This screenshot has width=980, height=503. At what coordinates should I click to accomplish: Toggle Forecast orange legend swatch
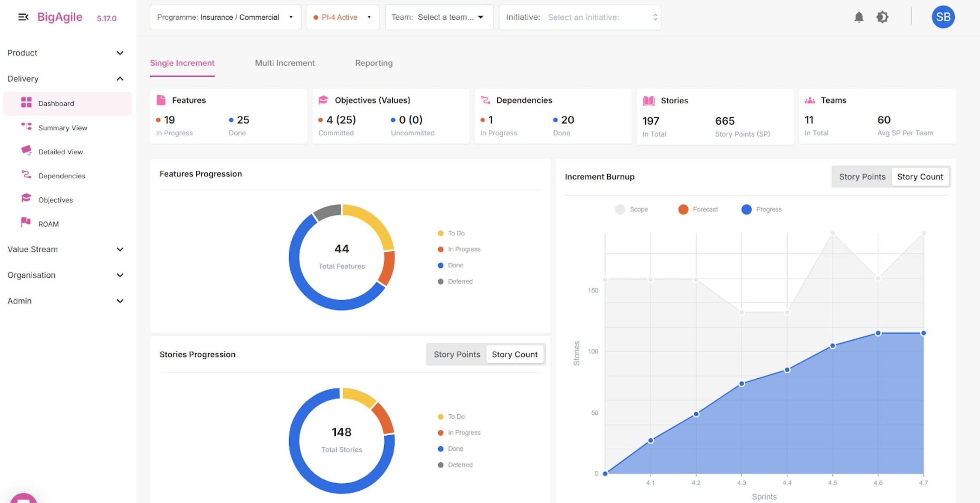click(x=683, y=209)
